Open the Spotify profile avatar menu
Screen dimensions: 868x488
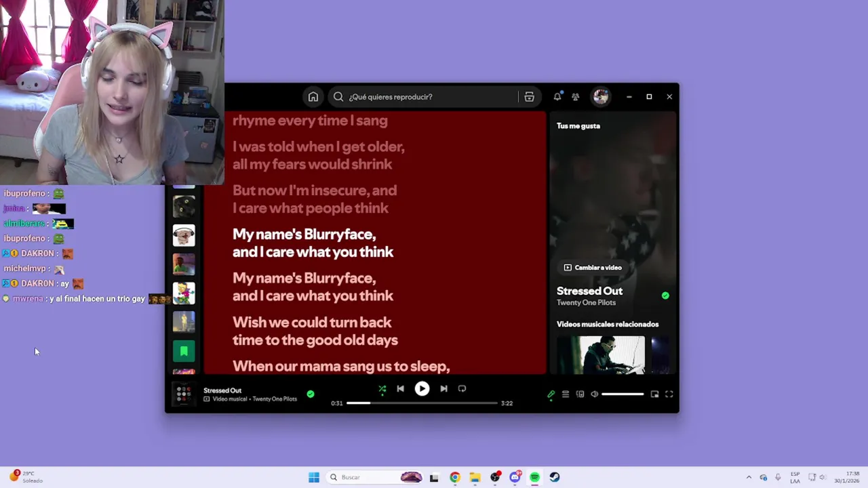(x=601, y=97)
